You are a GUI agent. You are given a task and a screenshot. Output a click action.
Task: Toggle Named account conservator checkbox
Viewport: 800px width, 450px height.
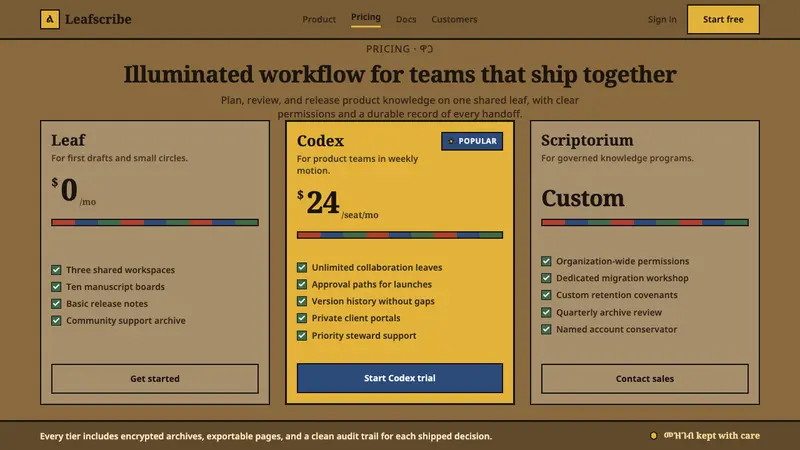[546, 329]
